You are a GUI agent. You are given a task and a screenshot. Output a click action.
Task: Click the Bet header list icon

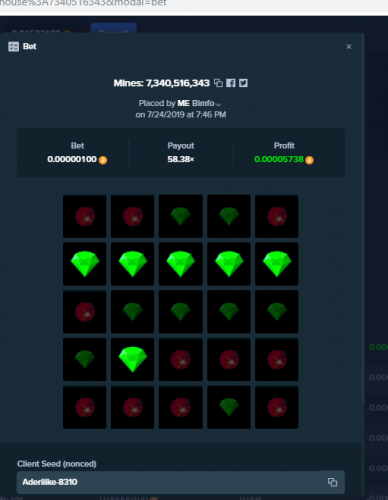[13, 47]
